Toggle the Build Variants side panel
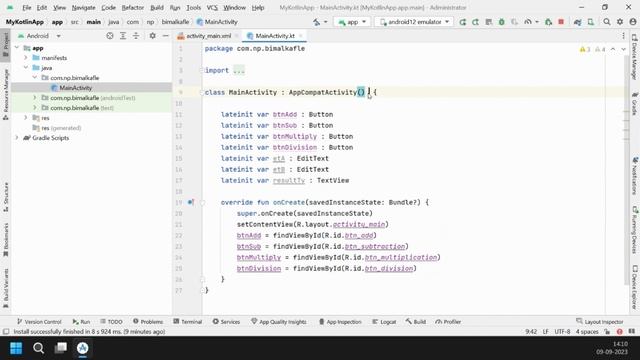Viewport: 640px width, 360px height. pyautogui.click(x=6, y=288)
